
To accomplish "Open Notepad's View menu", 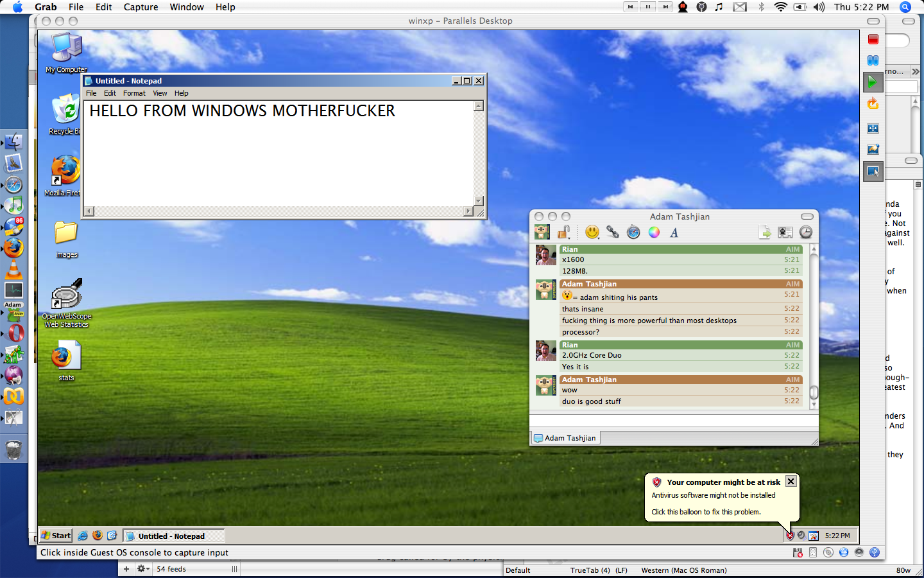I will (x=160, y=93).
